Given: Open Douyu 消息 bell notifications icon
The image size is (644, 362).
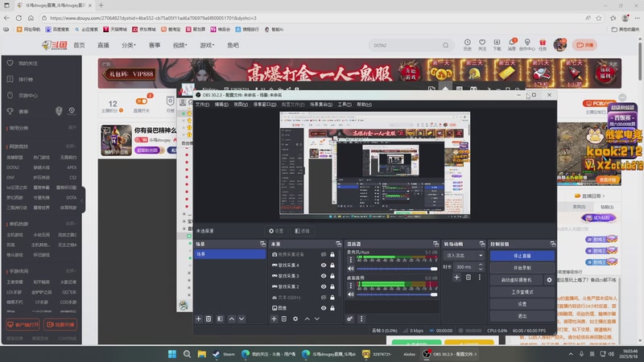Looking at the screenshot, I should tap(512, 45).
